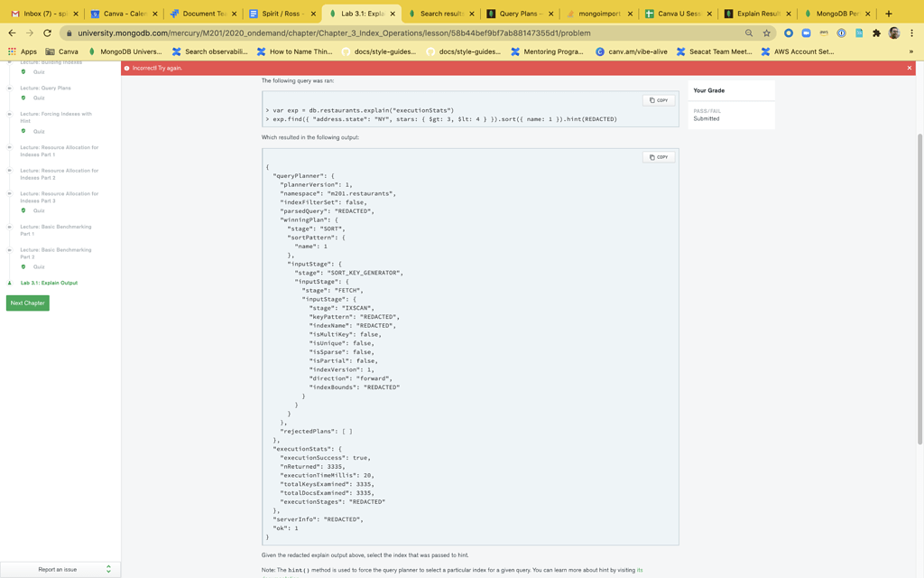Open the zoom magnifier icon in address bar
The width and height of the screenshot is (924, 578).
point(748,33)
